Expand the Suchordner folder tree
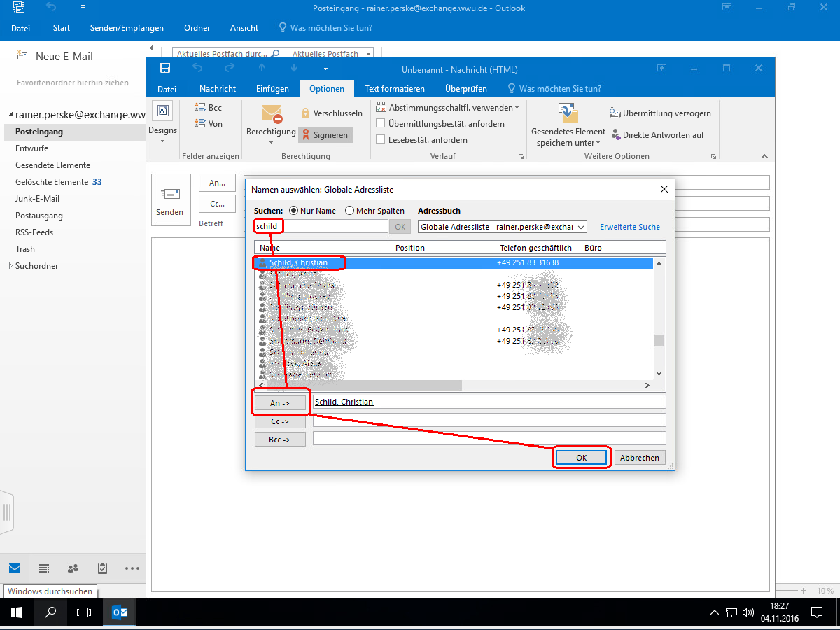This screenshot has width=840, height=630. tap(10, 266)
